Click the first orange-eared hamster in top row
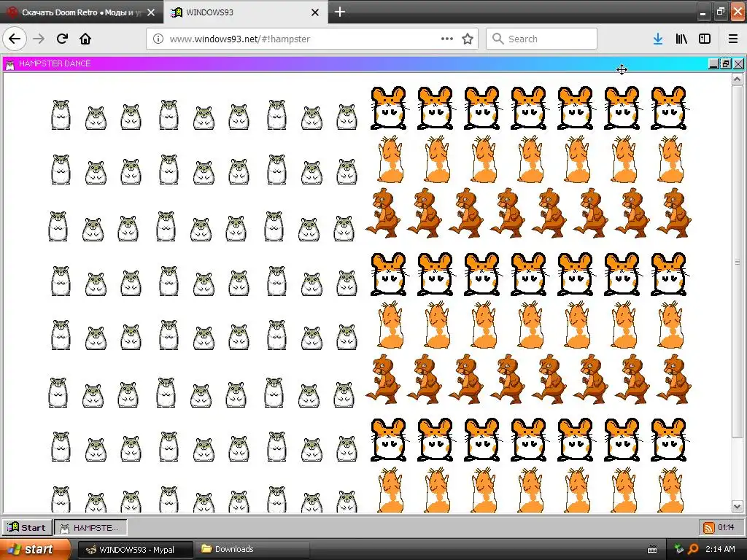The height and width of the screenshot is (560, 747). [388, 108]
